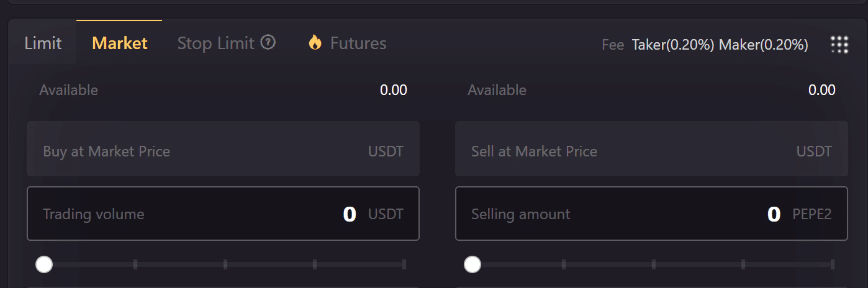Open the grid layout menu icon
Viewport: 868px width, 288px height.
tap(839, 44)
